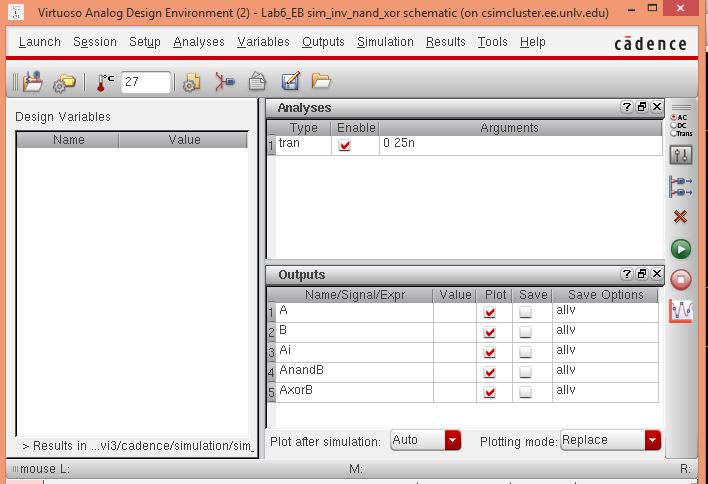Open the Launch menu
This screenshot has height=484, width=708.
39,42
